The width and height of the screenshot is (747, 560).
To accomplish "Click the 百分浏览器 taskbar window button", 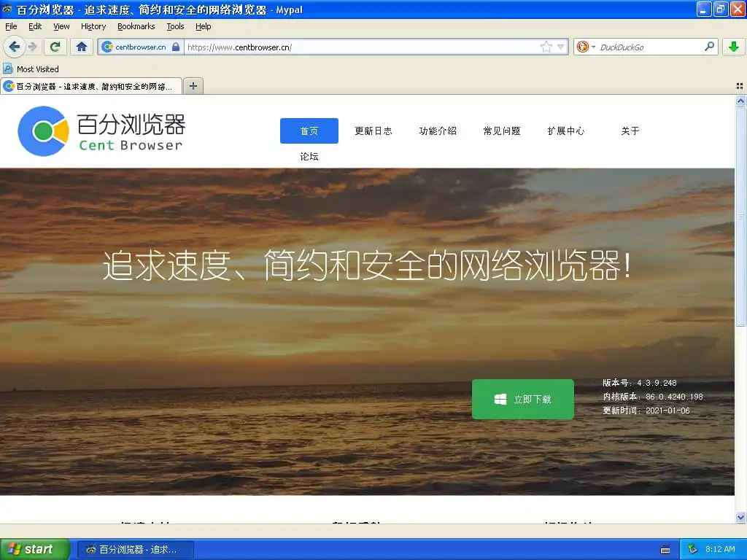I will [x=135, y=550].
